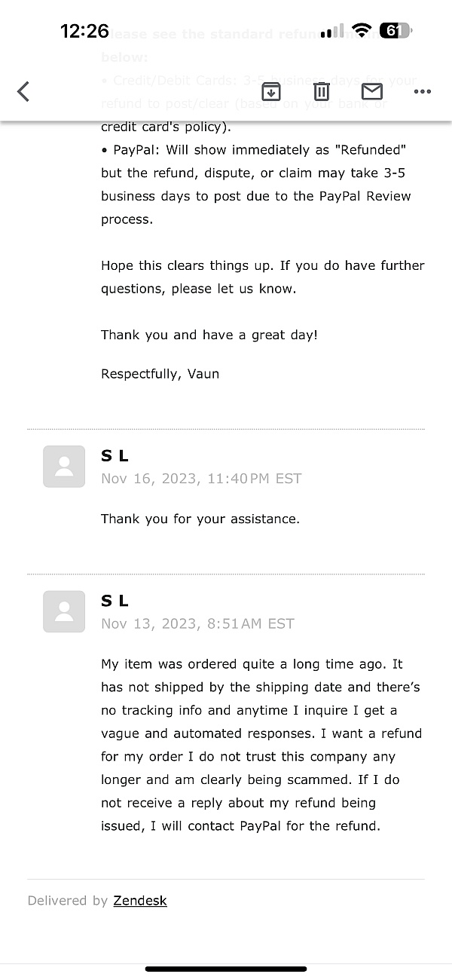
Task: Select sender name S L above Nov 13 timestamp
Action: click(x=115, y=600)
